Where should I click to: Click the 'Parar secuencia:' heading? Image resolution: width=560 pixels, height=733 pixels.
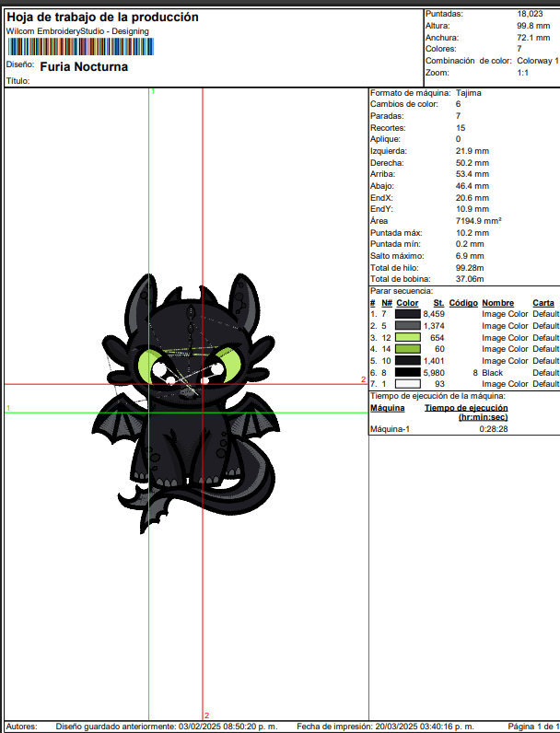[x=402, y=291]
